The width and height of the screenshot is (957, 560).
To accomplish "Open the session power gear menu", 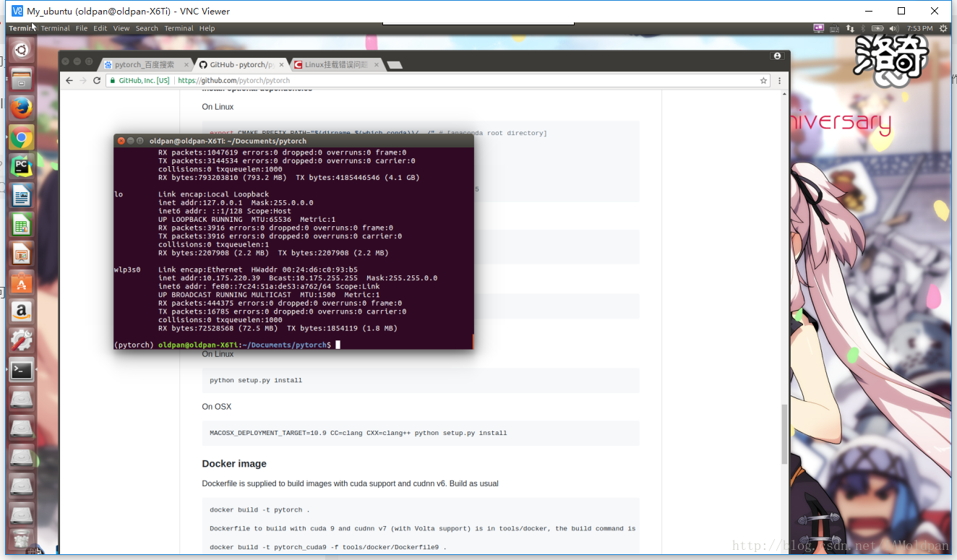I will click(943, 28).
